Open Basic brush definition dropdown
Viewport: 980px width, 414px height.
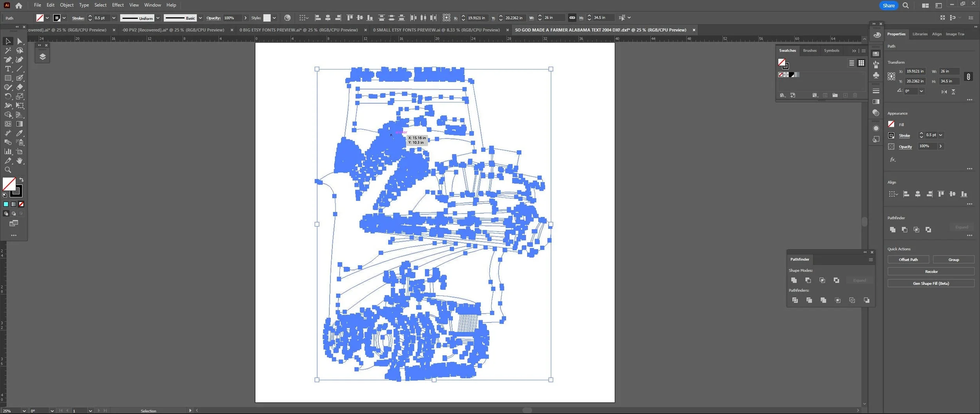coord(200,18)
